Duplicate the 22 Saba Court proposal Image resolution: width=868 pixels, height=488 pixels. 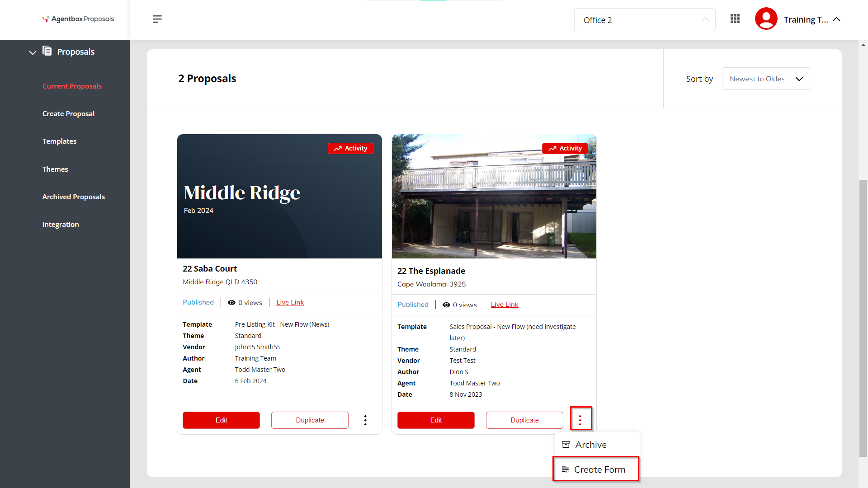310,420
